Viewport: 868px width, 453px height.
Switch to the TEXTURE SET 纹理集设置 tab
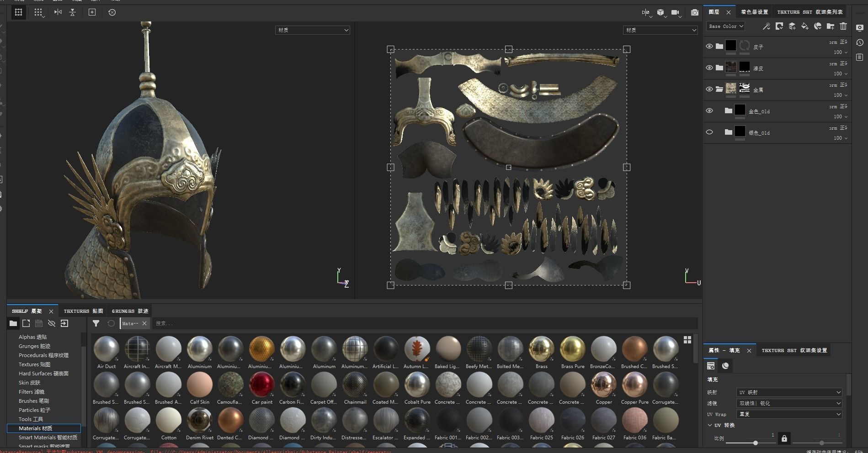[x=794, y=350]
